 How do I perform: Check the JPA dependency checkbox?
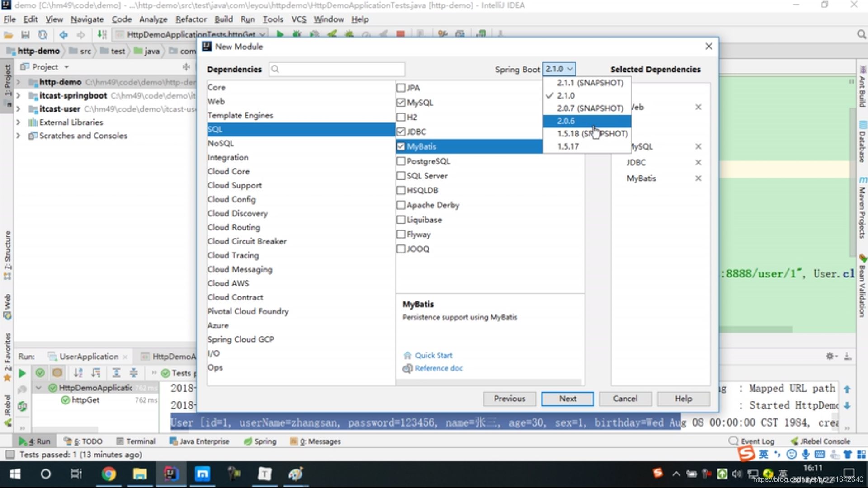(x=401, y=88)
